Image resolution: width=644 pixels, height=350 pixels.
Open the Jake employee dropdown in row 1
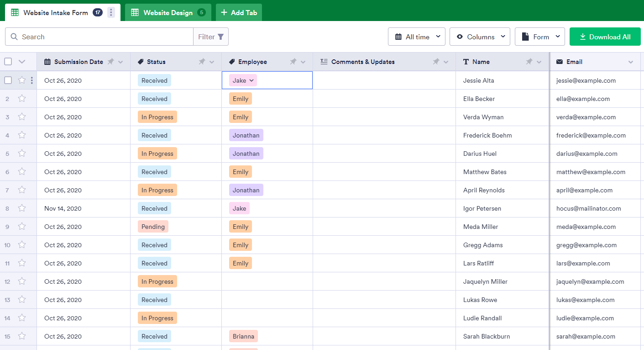click(x=243, y=80)
